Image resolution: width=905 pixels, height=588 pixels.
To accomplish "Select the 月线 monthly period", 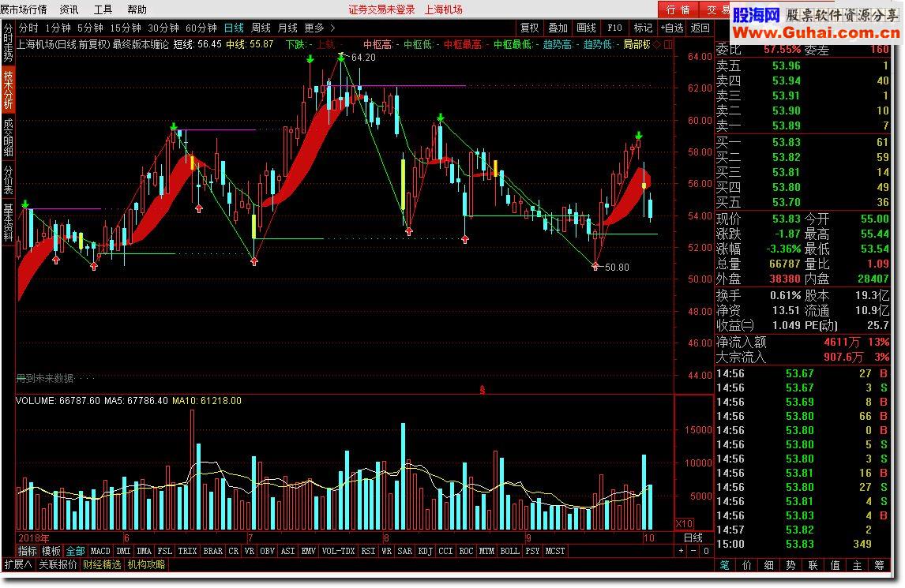I will pyautogui.click(x=287, y=28).
